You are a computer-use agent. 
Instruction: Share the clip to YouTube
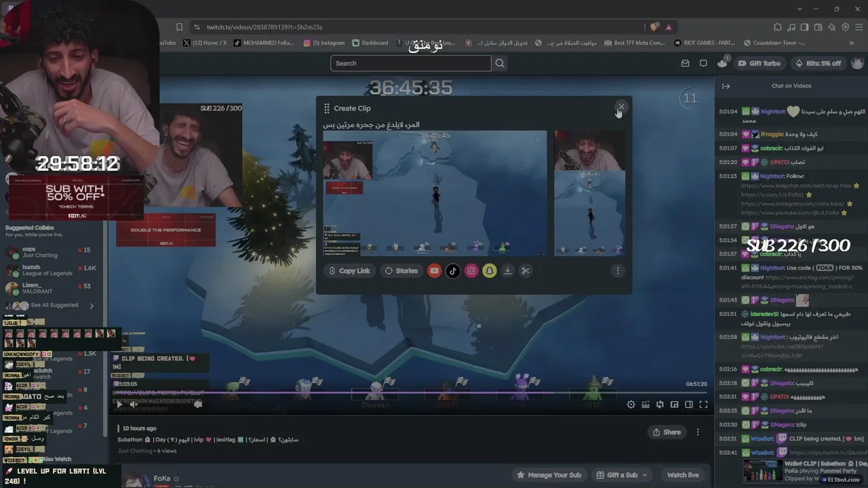coord(435,270)
